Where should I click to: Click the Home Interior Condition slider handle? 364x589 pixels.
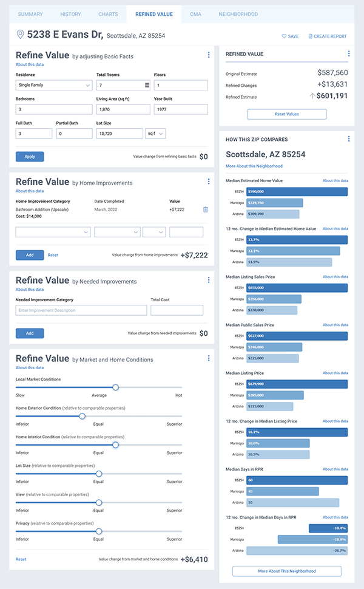(x=116, y=444)
